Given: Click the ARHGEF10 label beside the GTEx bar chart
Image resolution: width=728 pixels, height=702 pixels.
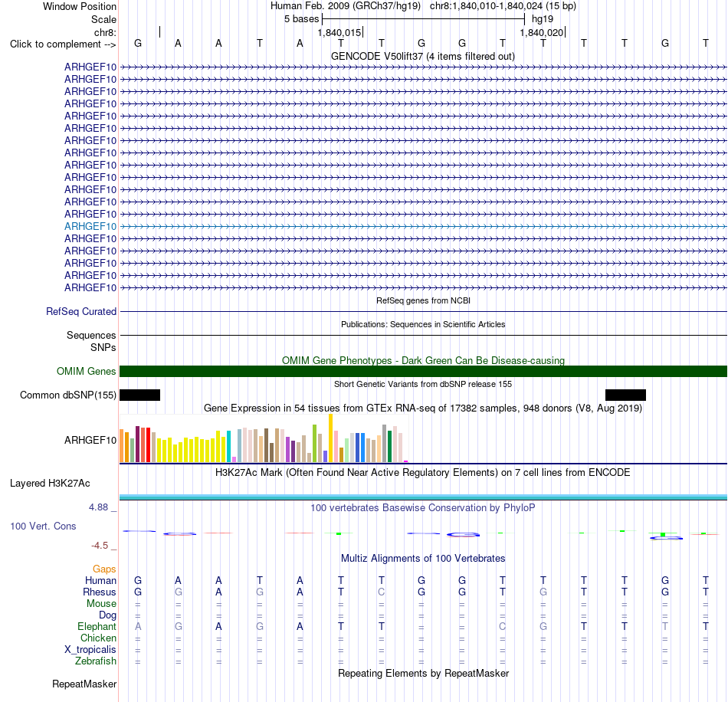Looking at the screenshot, I should [90, 440].
